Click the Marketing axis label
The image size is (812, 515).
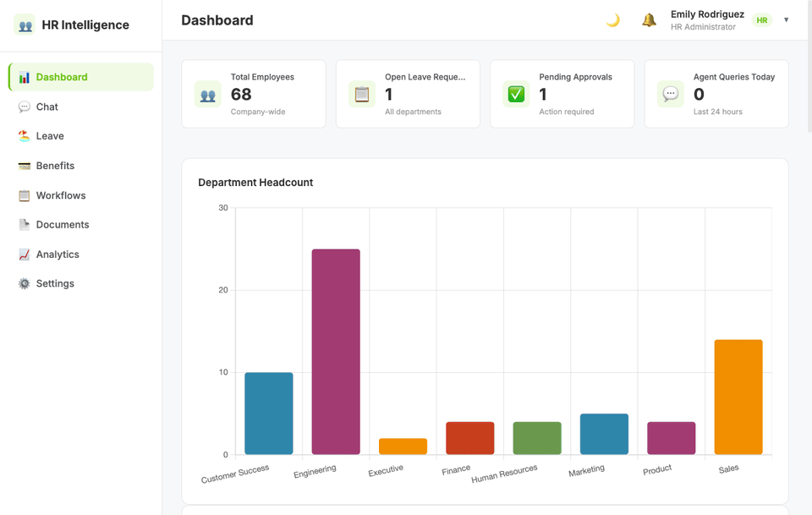point(587,471)
